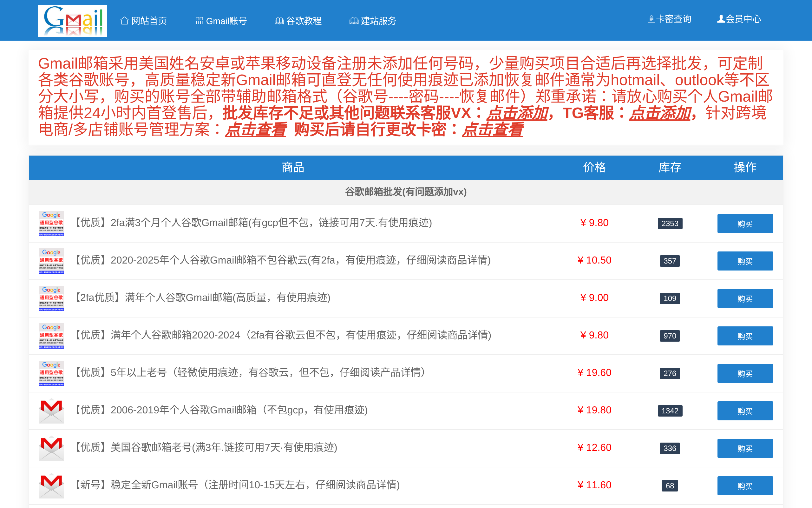Buy the 2006-2019年个人谷歌Gmail邮箱 product

(x=745, y=411)
